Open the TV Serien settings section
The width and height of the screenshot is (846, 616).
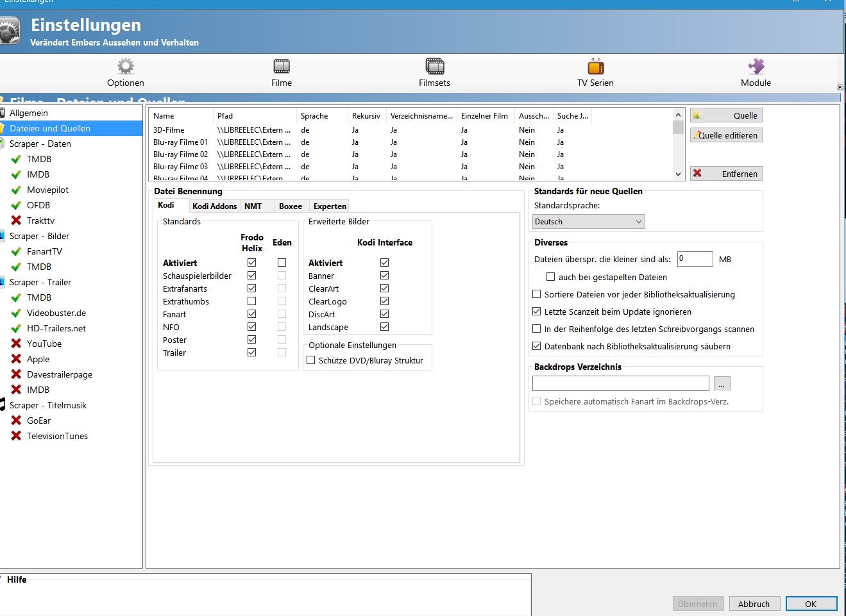click(595, 73)
